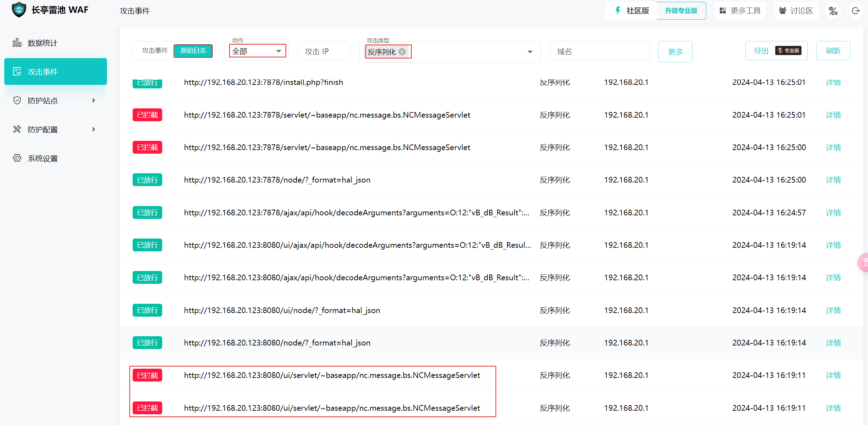
Task: Expand the 防护站点 submenu chevron
Action: coord(93,101)
